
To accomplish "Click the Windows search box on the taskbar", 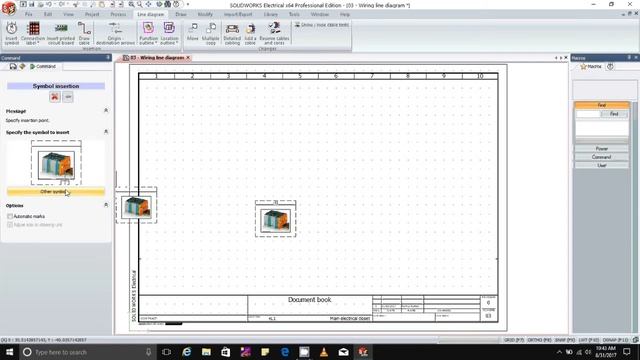I will [x=88, y=352].
